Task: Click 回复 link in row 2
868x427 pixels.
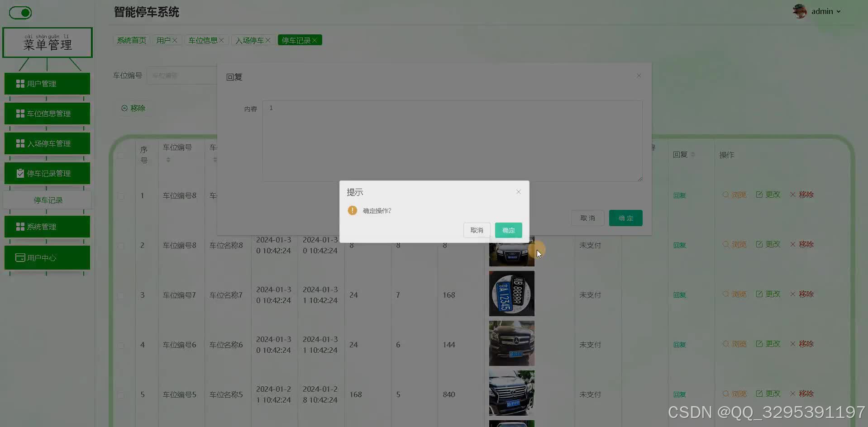Action: click(679, 245)
